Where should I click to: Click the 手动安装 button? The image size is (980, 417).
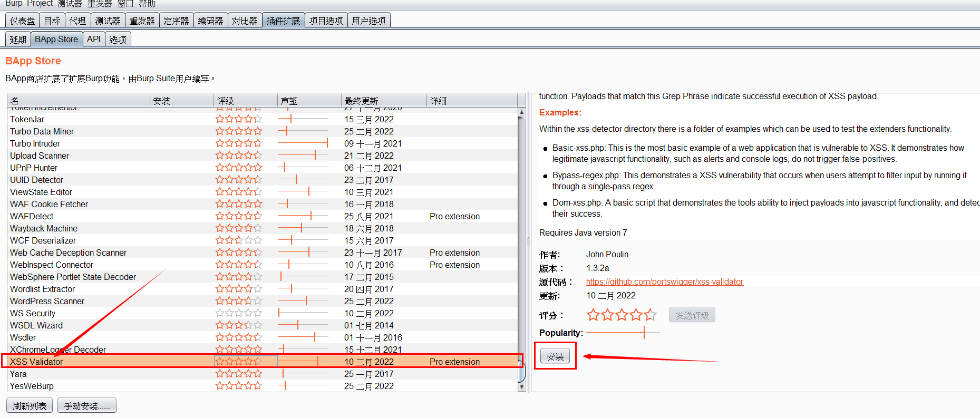[x=87, y=406]
